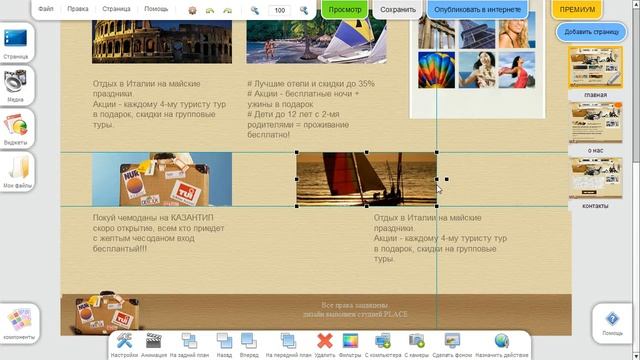Open the Помощь menu
The image size is (640, 360).
coord(156,9)
